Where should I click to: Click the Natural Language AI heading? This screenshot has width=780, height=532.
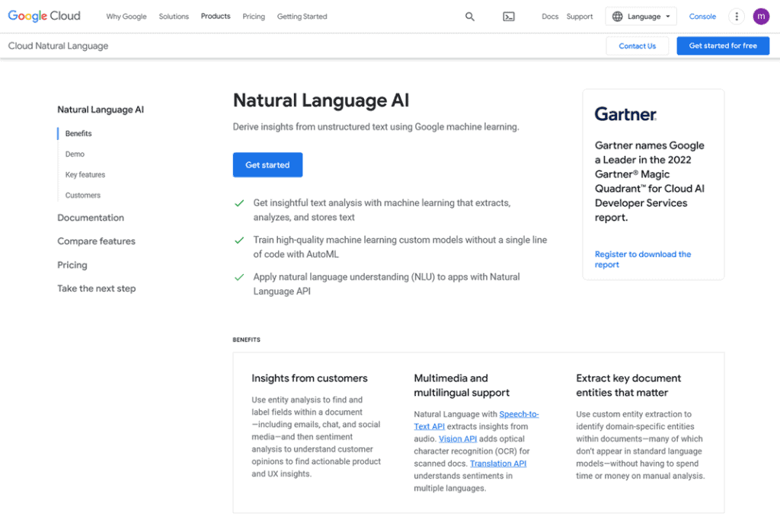point(321,100)
